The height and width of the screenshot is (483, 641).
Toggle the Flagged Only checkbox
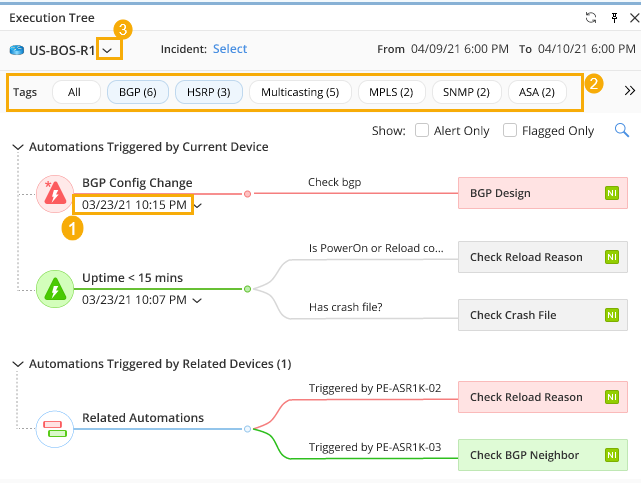tap(510, 130)
